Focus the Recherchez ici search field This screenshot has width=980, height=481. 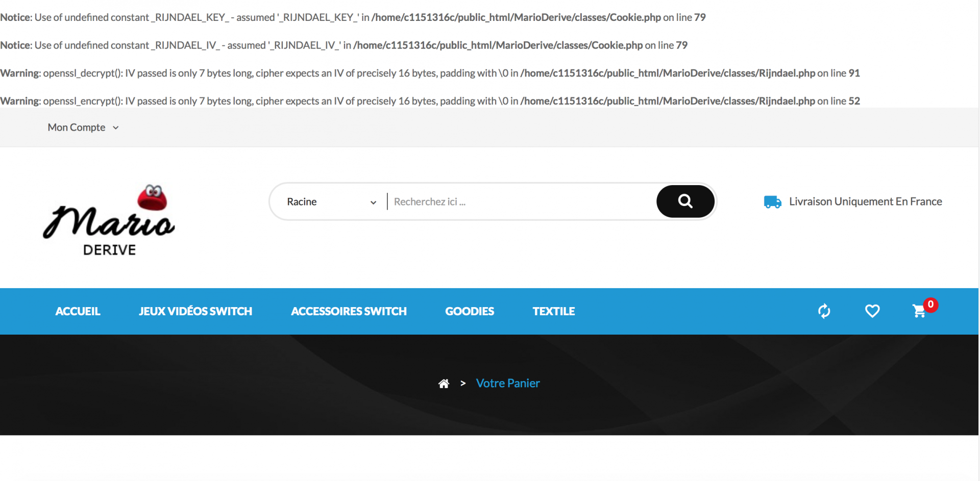522,202
